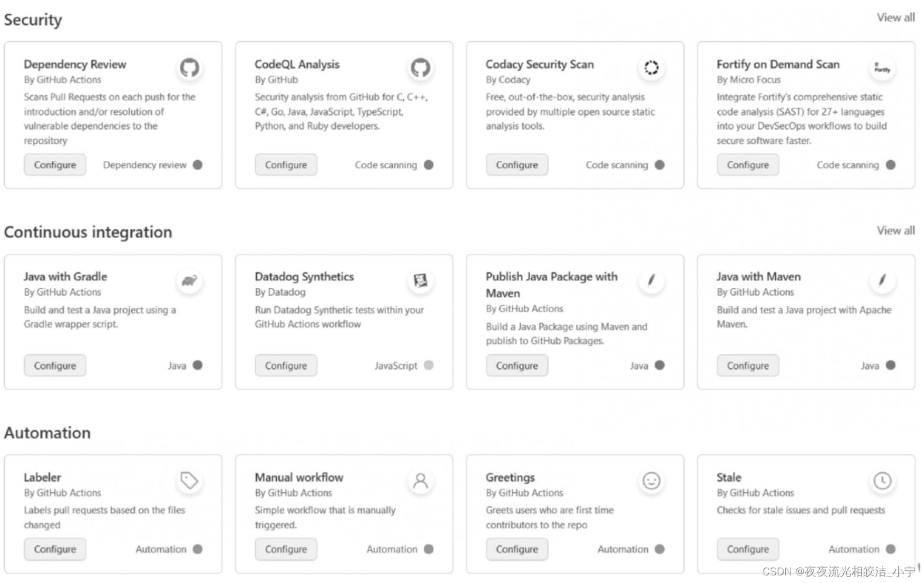
Task: Configure the Labeler workflow
Action: click(55, 549)
